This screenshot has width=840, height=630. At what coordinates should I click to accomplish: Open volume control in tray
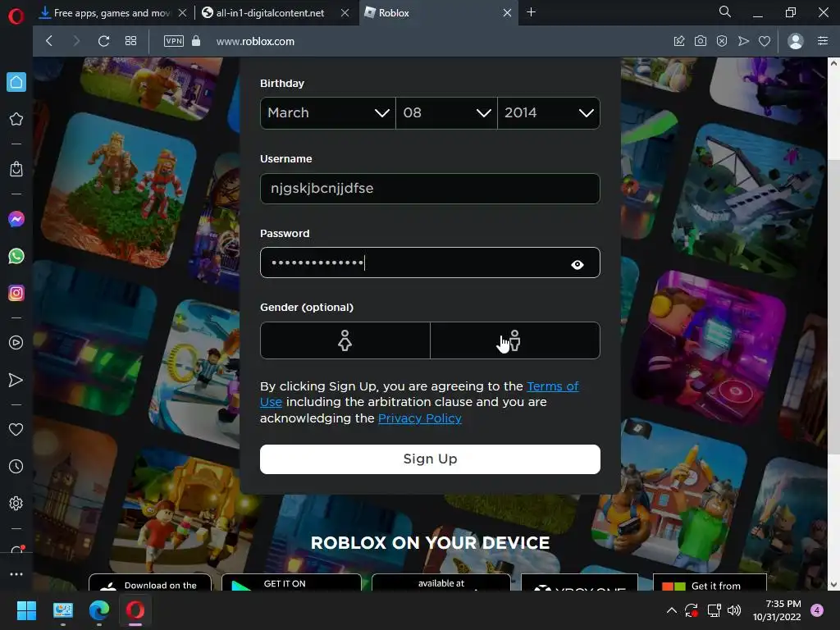pos(734,610)
